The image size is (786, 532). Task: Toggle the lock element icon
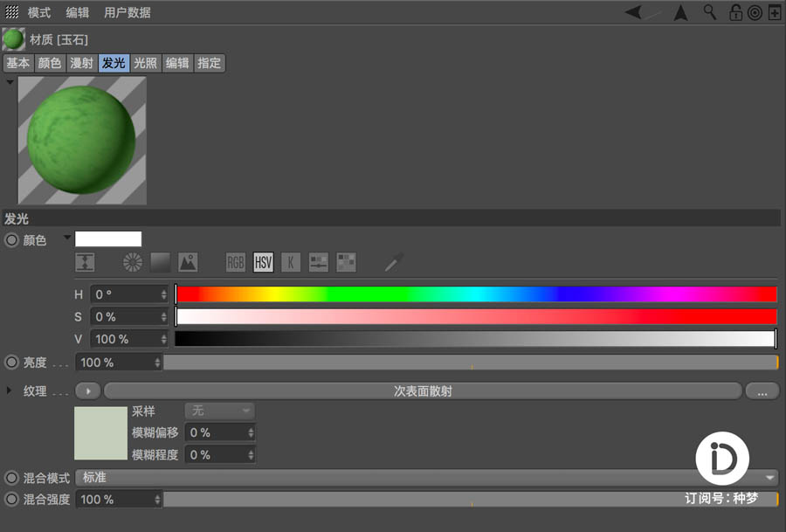pos(735,12)
